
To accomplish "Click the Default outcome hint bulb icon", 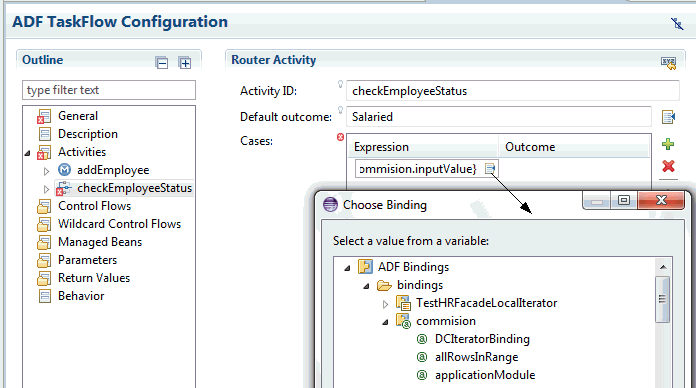I will pos(340,110).
